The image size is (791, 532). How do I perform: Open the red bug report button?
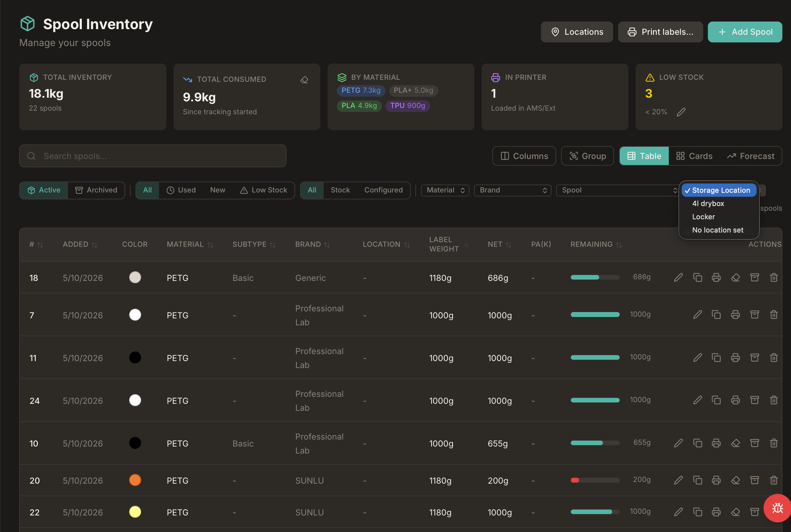pyautogui.click(x=777, y=508)
